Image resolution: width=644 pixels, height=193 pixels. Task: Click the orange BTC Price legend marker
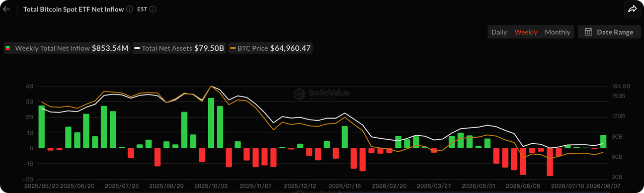pos(233,48)
